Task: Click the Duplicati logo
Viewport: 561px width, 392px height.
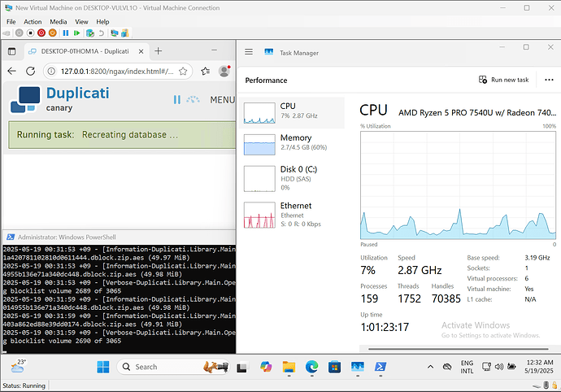Action: click(x=59, y=99)
